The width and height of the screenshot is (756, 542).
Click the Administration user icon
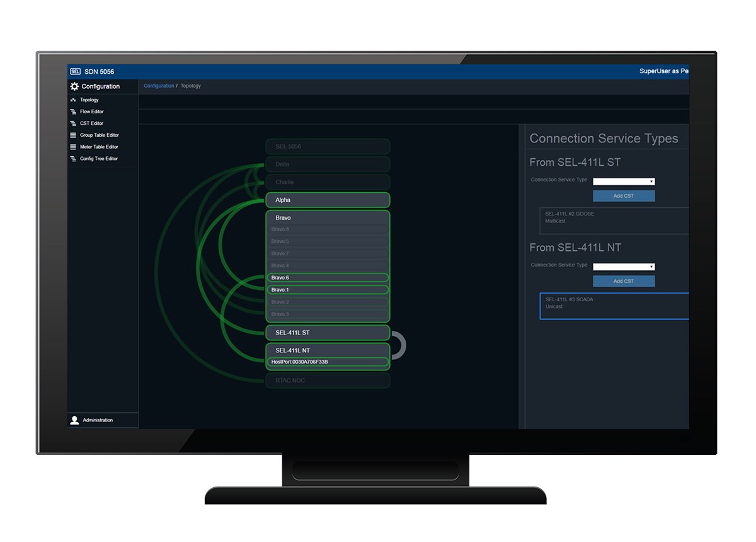click(x=74, y=420)
